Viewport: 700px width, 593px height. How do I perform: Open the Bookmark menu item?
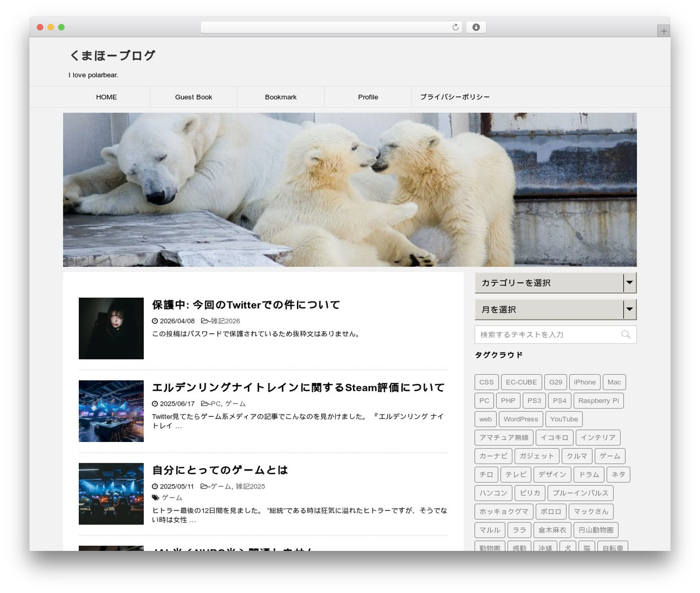point(281,97)
